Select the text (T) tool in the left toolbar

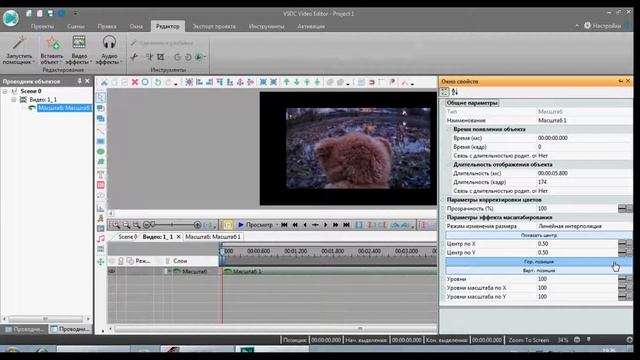(100, 175)
